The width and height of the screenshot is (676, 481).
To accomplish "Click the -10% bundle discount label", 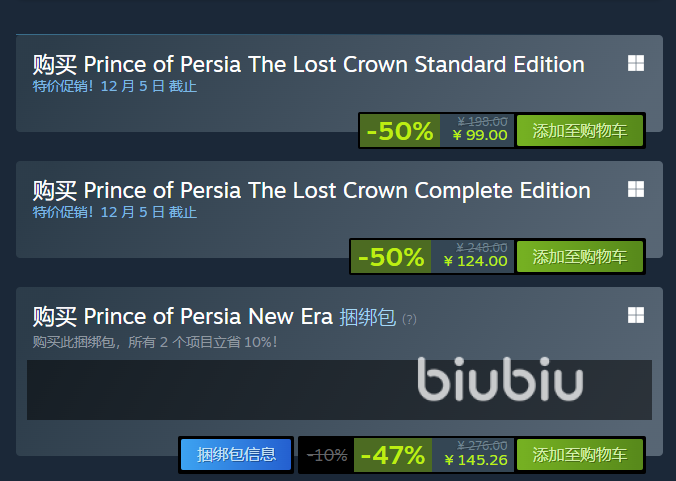I will 327,455.
